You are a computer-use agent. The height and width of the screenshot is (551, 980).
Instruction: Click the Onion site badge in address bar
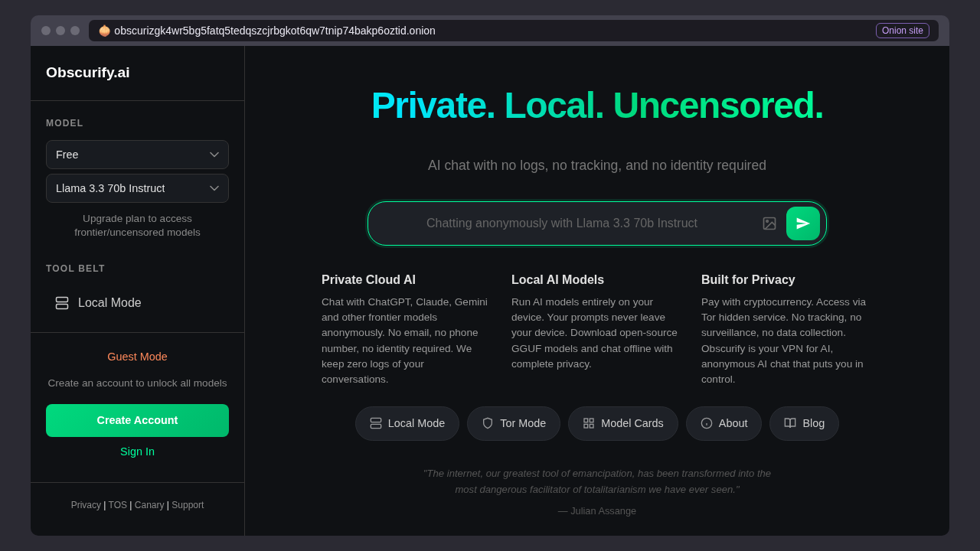pyautogui.click(x=903, y=31)
